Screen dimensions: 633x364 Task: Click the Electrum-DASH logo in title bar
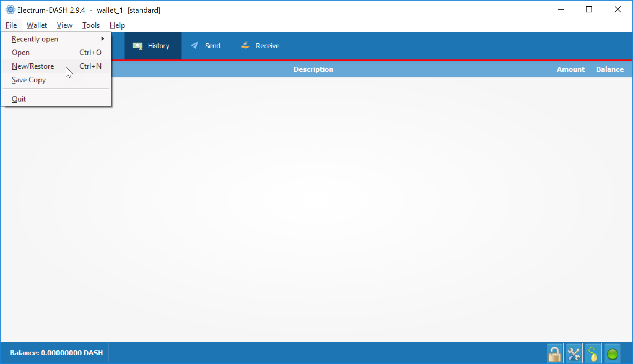coord(10,10)
